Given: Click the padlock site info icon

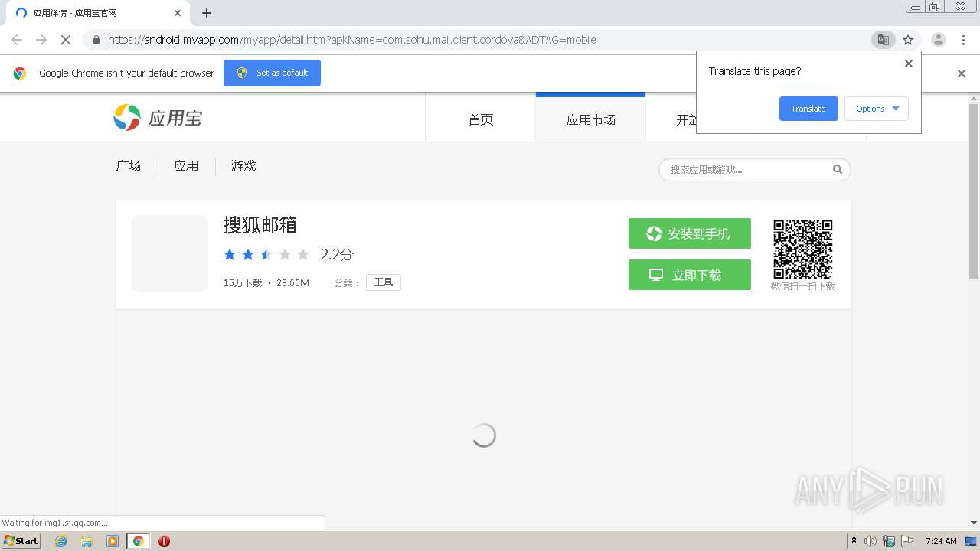Looking at the screenshot, I should point(96,40).
